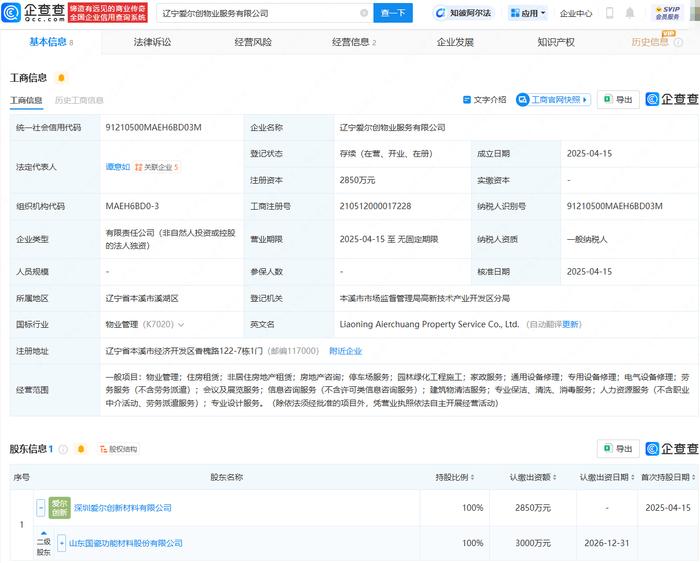Open 山东国瓷功能材料股份有限公司 link
This screenshot has width=700, height=563.
pyautogui.click(x=125, y=543)
